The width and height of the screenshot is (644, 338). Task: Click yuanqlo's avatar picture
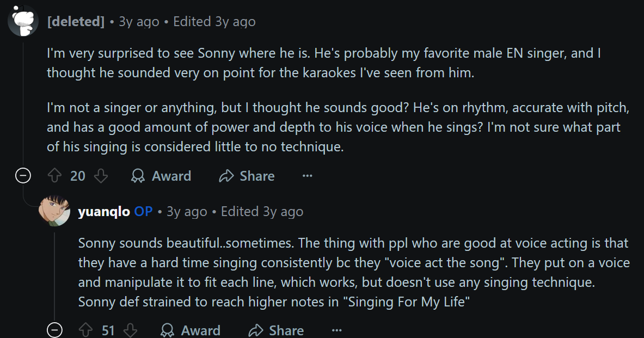(54, 210)
